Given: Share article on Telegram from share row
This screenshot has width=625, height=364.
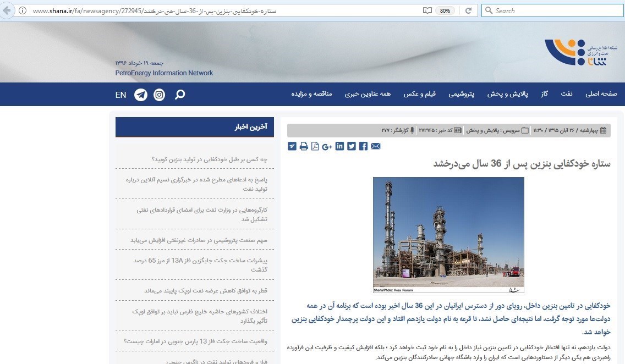Looking at the screenshot, I should (292, 146).
